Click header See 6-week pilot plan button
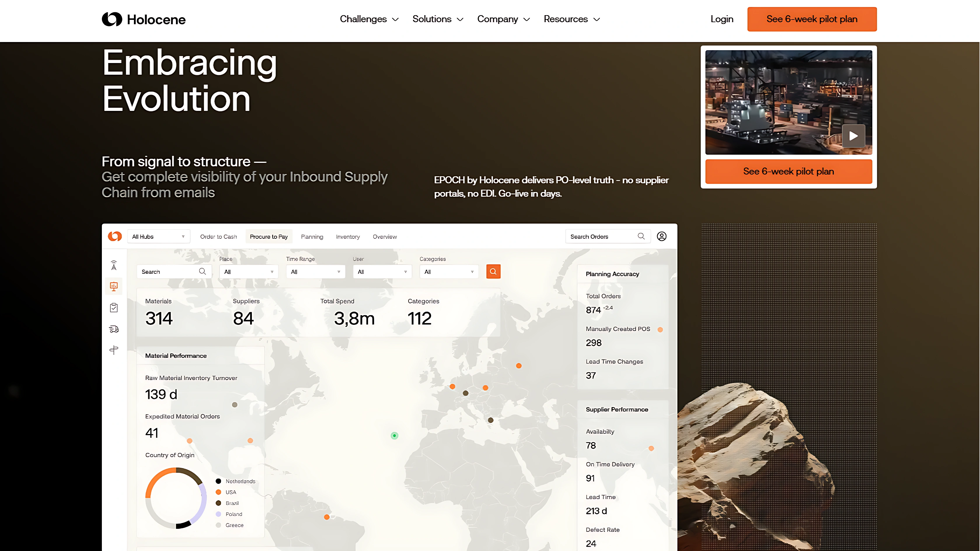980x551 pixels. coord(812,19)
